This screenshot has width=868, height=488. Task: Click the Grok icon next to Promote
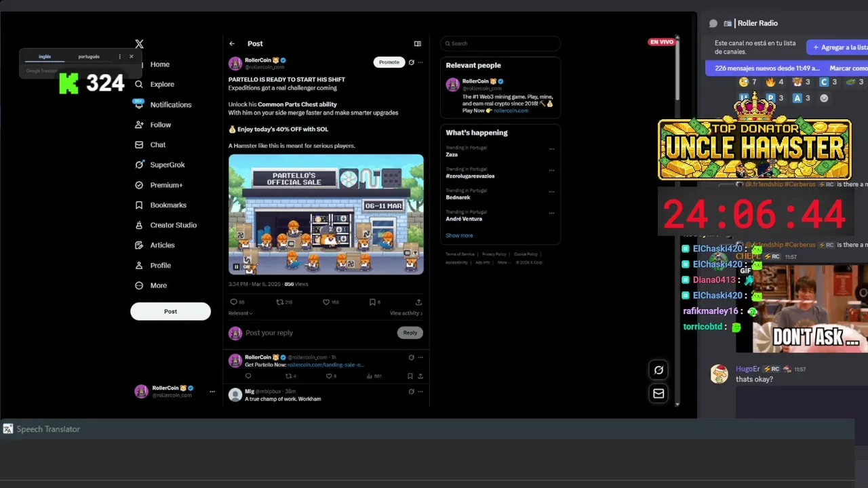click(x=411, y=62)
